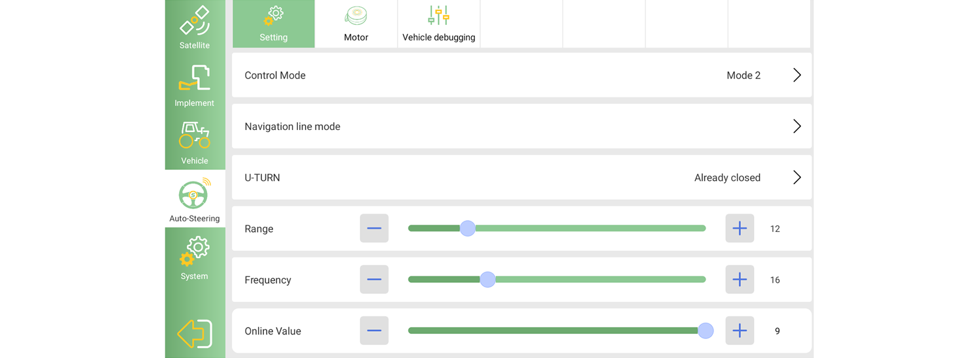This screenshot has width=980, height=358.
Task: Click the Online Value number 9
Action: [x=777, y=331]
